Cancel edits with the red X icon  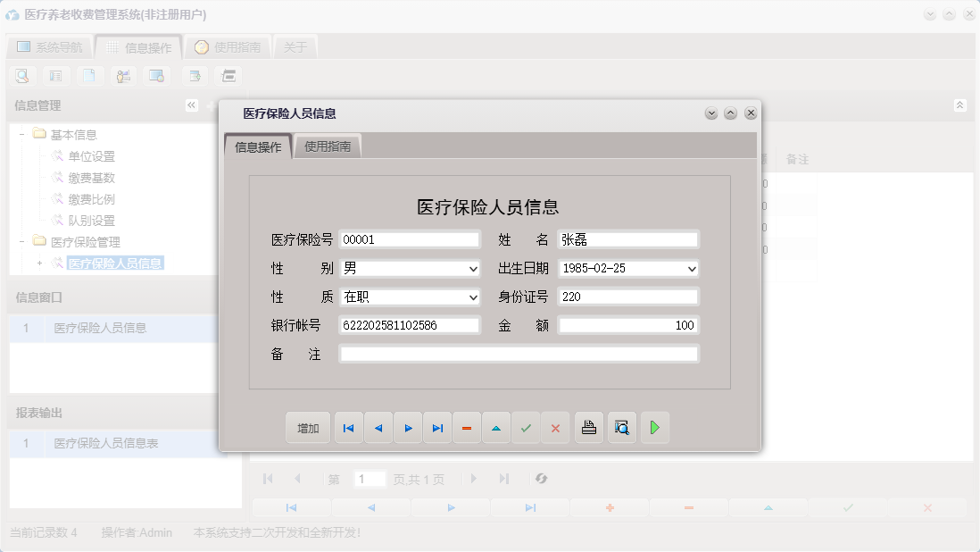[555, 427]
